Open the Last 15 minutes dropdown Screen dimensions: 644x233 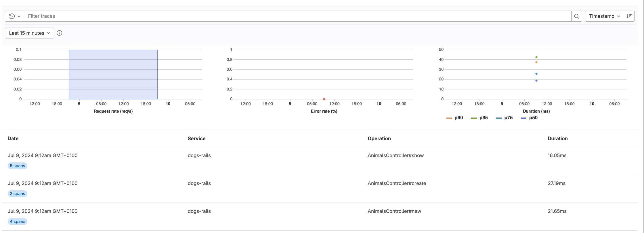click(x=29, y=33)
